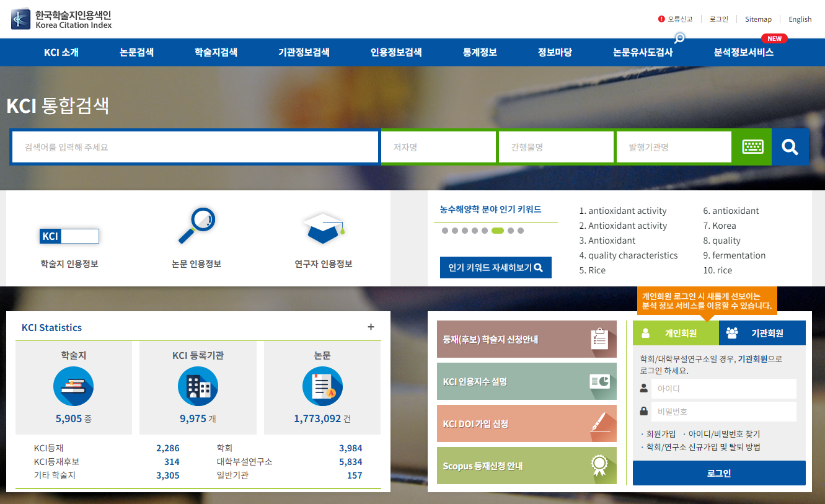This screenshot has height=504, width=825.
Task: Click keyword '7. Korea'
Action: [720, 226]
